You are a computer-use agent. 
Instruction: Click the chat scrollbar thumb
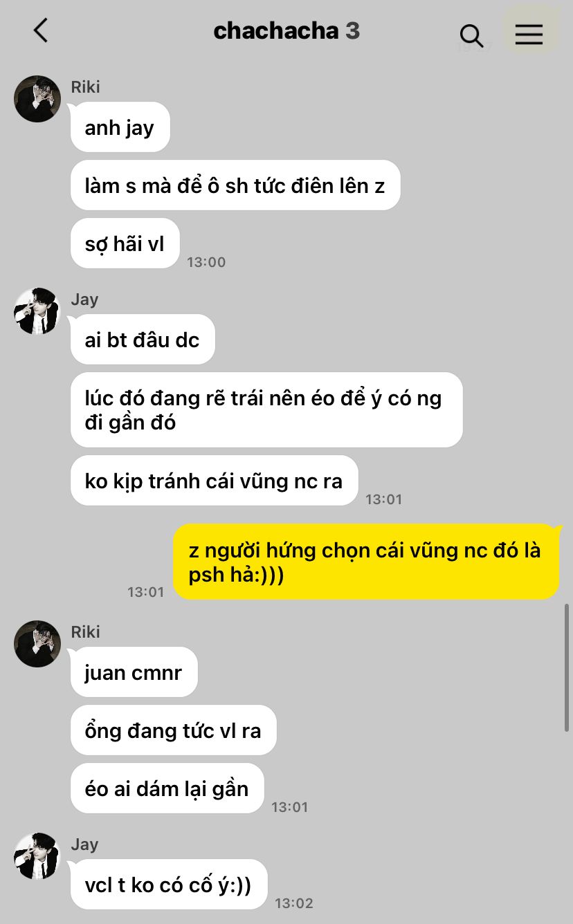567,667
